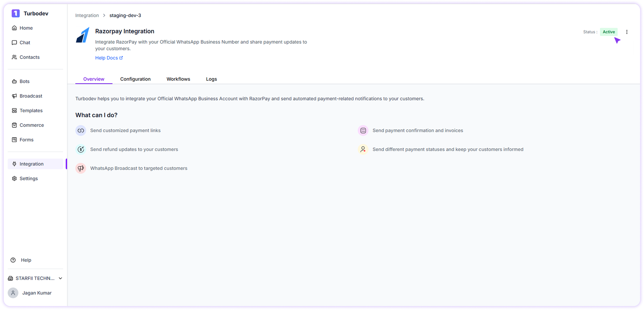Viewport: 644px width, 310px height.
Task: Open the Logs tab
Action: tap(211, 79)
